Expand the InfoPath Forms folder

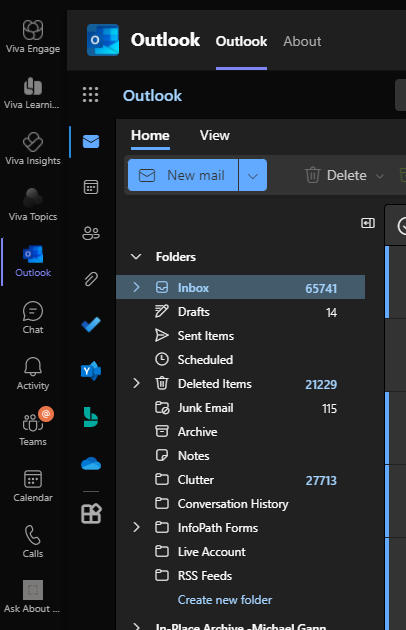pos(136,527)
